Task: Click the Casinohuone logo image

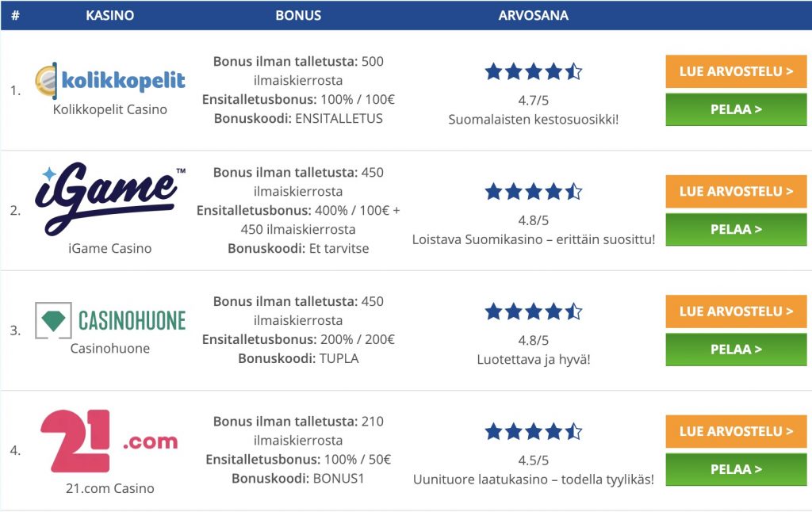Action: point(110,320)
